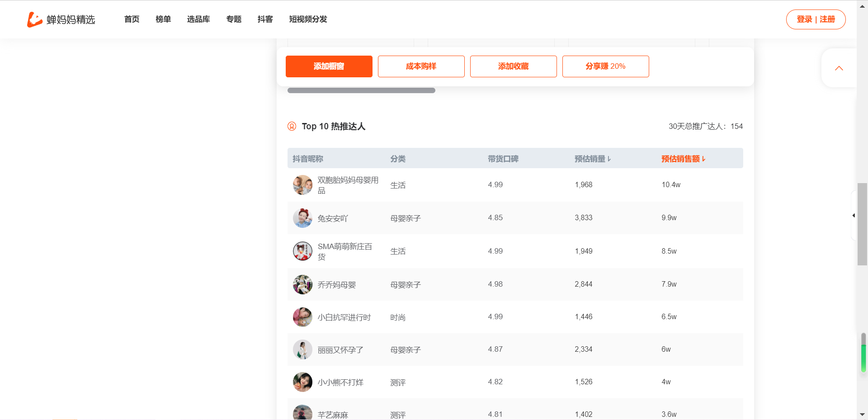Image resolution: width=868 pixels, height=420 pixels.
Task: Click the 时尚 category cell
Action: [398, 317]
